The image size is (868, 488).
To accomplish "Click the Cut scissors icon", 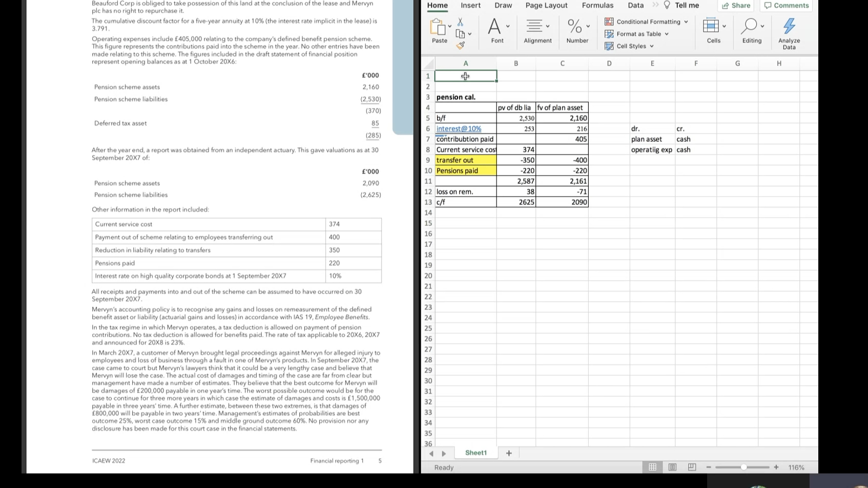I will coord(460,22).
